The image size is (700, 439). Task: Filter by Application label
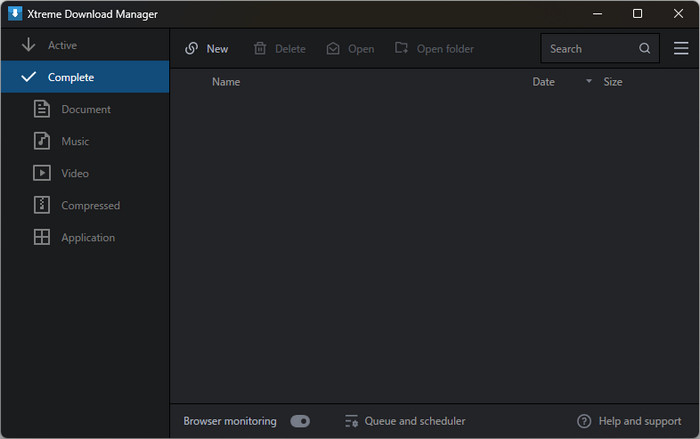(88, 238)
